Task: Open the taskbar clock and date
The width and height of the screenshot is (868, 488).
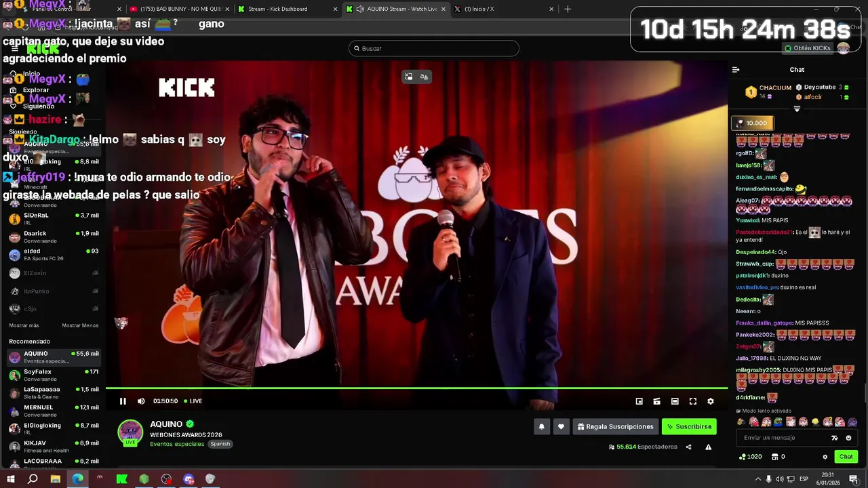Action: 828,479
